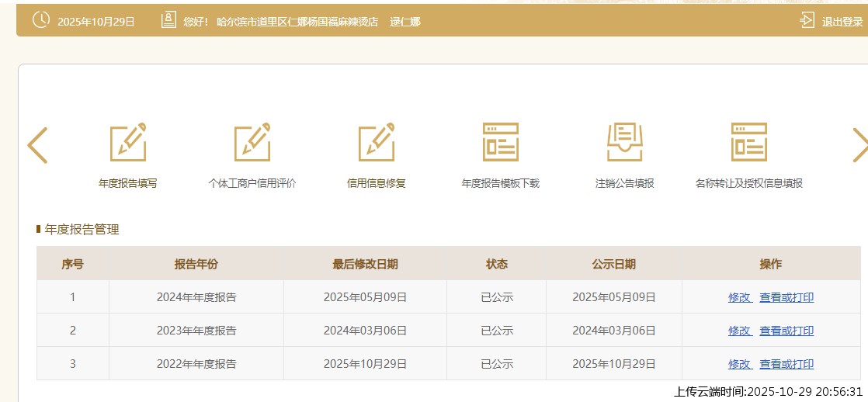This screenshot has width=868, height=402.
Task: Open 查看或打印 for the 2022年年度报告
Action: tap(786, 364)
